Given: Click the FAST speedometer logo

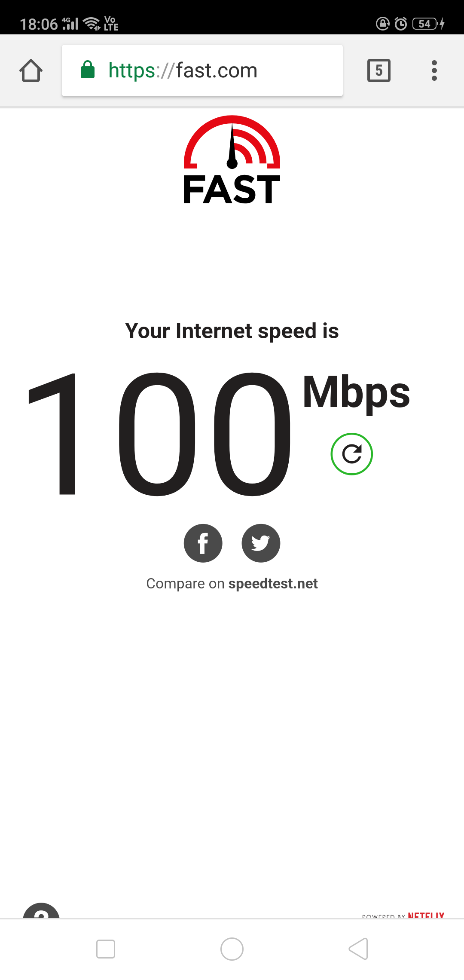Looking at the screenshot, I should pyautogui.click(x=232, y=159).
